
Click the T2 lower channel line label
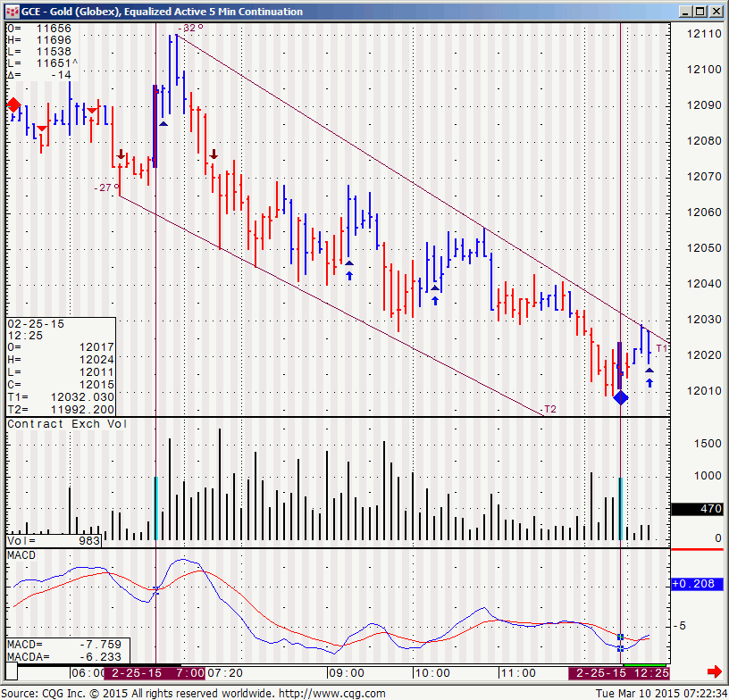pyautogui.click(x=550, y=409)
